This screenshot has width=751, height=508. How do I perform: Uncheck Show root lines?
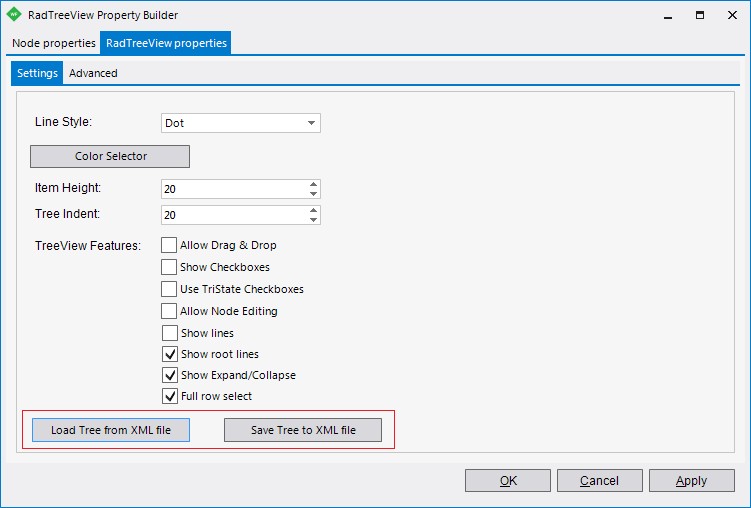tap(170, 354)
